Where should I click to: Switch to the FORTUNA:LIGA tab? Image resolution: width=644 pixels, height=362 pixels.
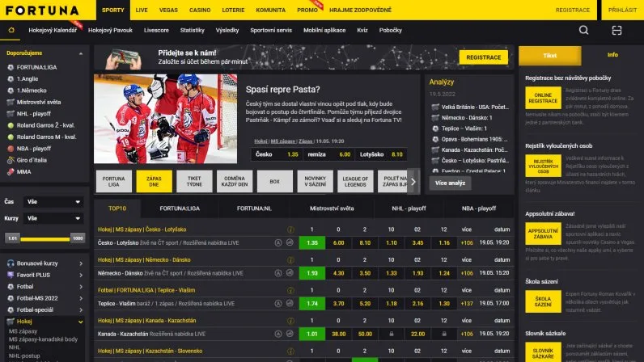click(180, 208)
